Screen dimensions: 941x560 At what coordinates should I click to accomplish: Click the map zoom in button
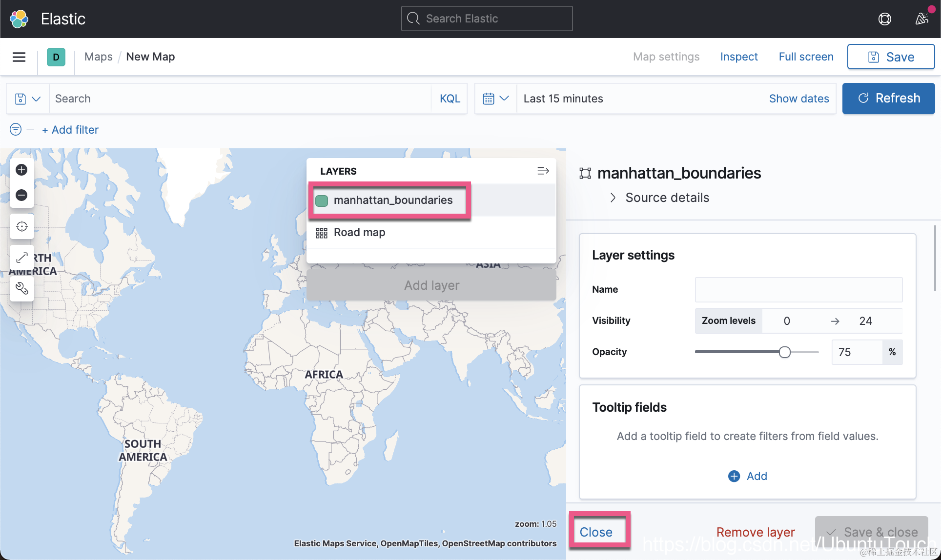tap(21, 170)
